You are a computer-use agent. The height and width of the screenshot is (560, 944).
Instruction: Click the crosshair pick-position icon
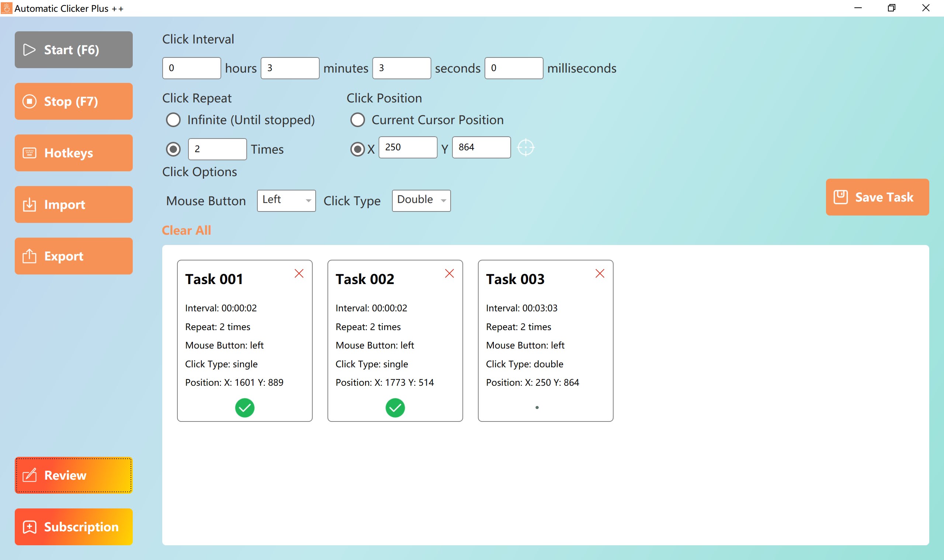click(x=525, y=147)
